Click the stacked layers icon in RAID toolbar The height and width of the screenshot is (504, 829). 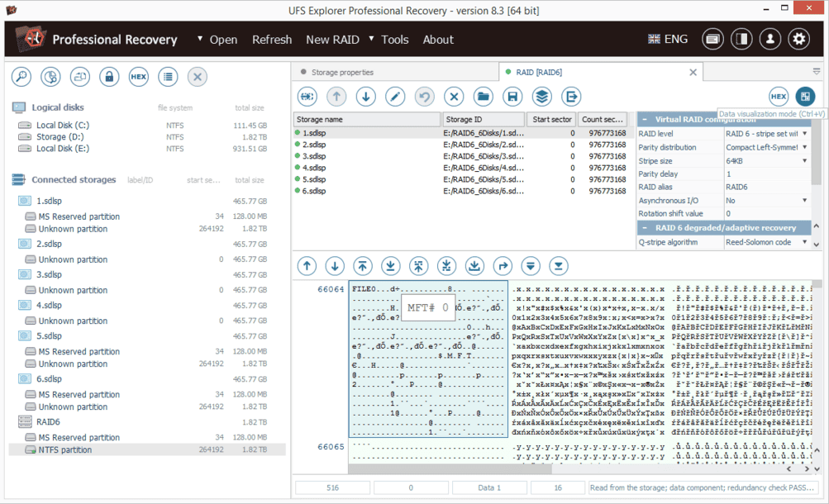pyautogui.click(x=541, y=97)
